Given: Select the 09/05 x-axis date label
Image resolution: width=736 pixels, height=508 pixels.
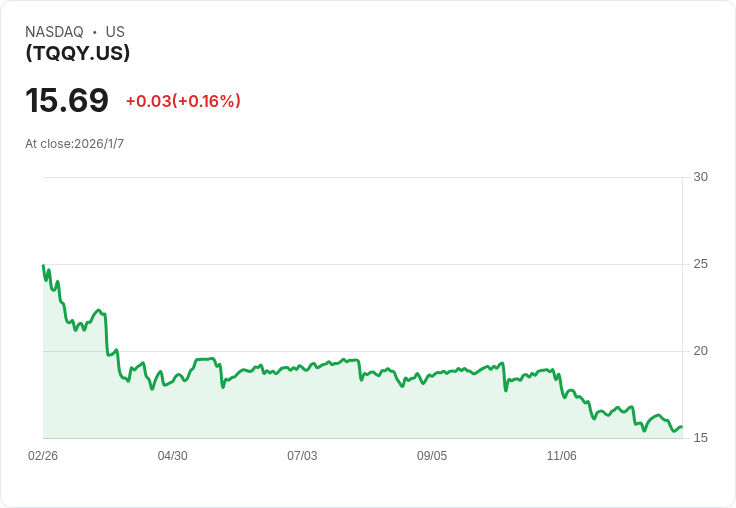Looking at the screenshot, I should point(432,456).
